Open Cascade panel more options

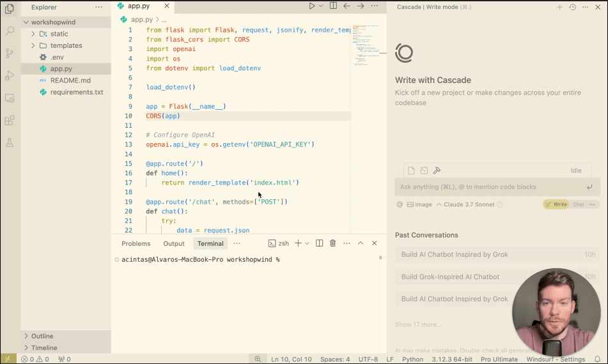point(585,7)
